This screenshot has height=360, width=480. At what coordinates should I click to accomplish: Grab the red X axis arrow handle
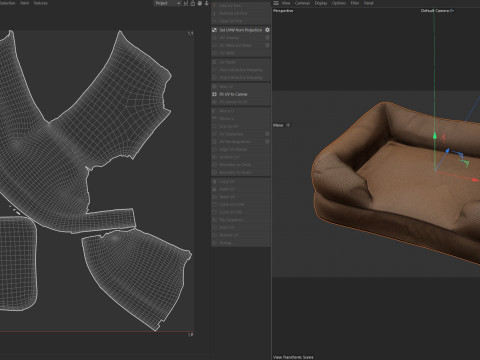(476, 180)
